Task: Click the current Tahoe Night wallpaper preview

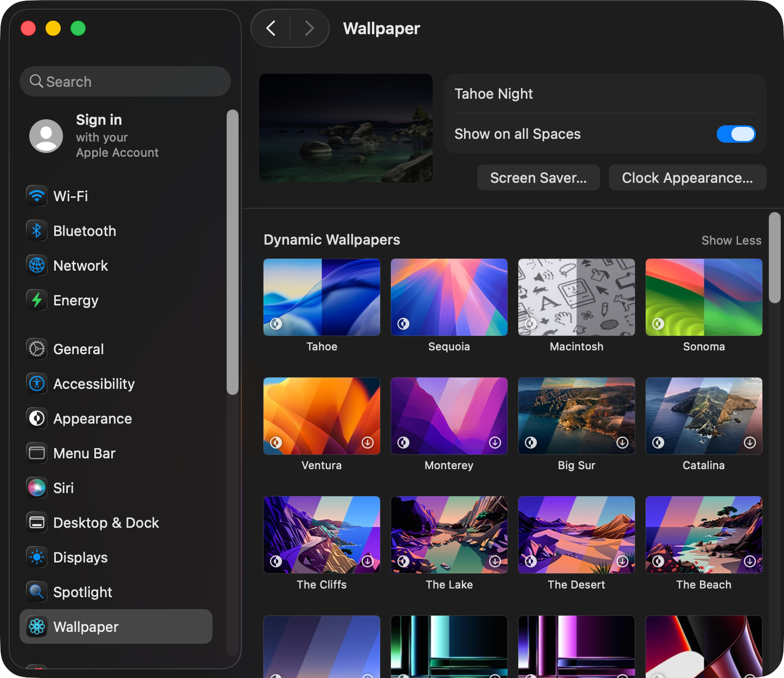Action: tap(346, 128)
